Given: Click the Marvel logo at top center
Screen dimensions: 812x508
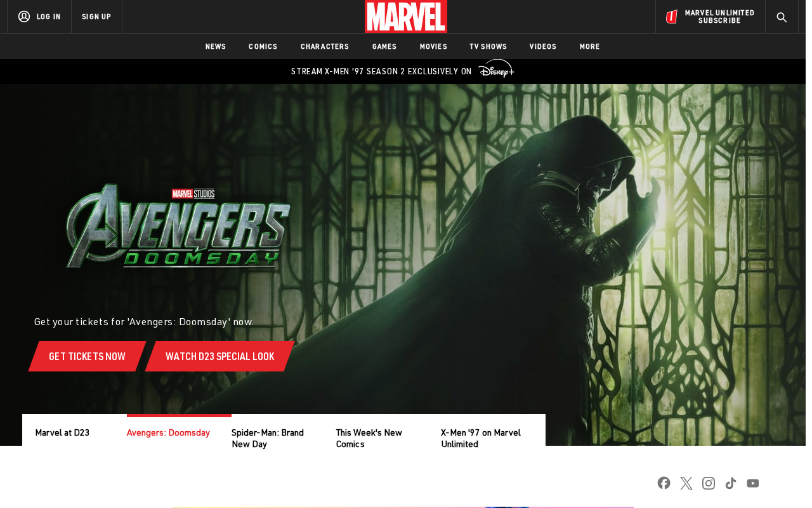Looking at the screenshot, I should pos(406,17).
